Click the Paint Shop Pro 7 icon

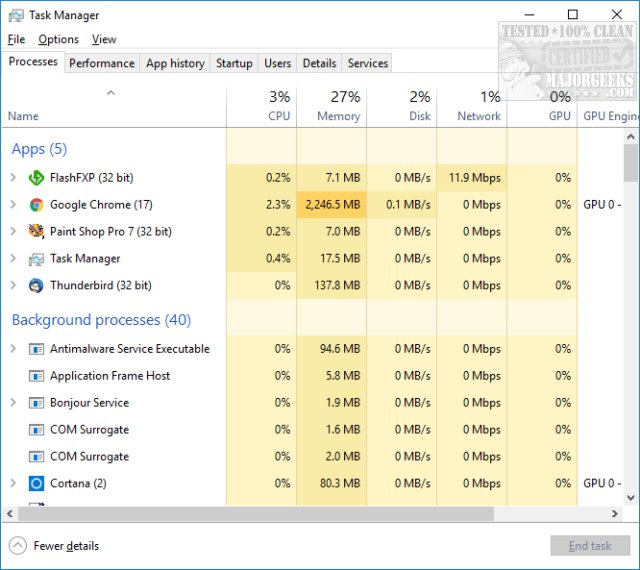(36, 231)
